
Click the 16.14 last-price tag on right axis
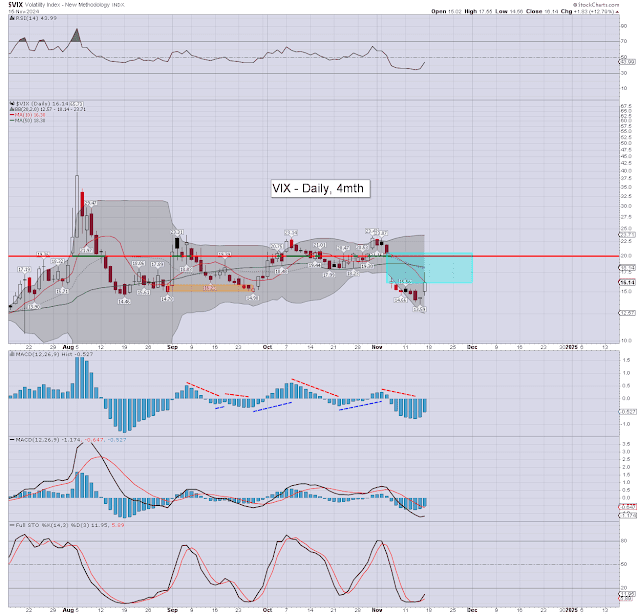(x=628, y=282)
